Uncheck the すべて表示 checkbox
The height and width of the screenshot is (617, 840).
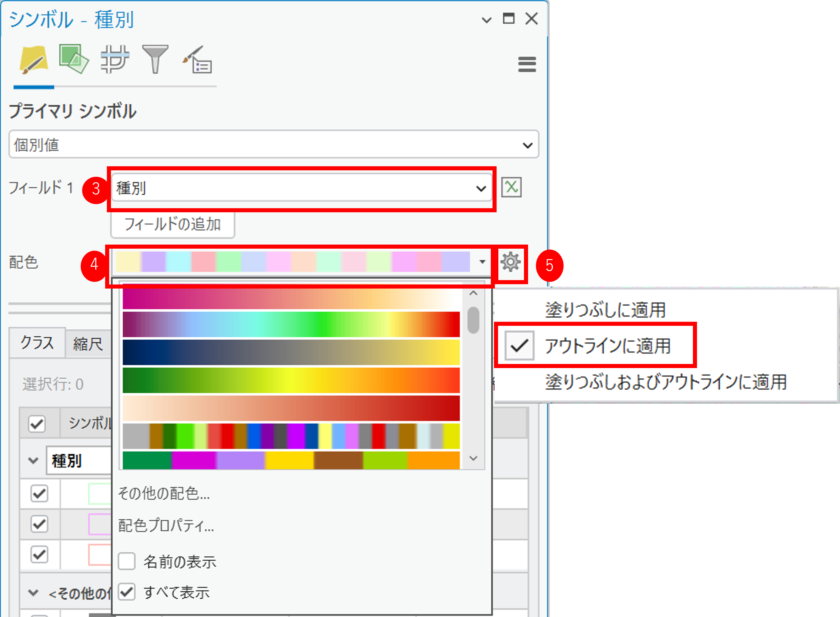click(127, 592)
